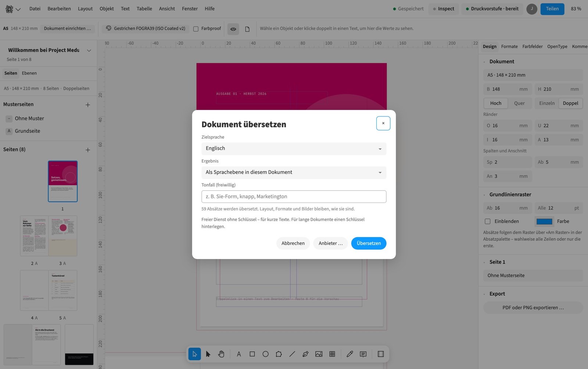The image size is (588, 369).
Task: Collapse the Seite 1 section
Action: click(x=484, y=262)
